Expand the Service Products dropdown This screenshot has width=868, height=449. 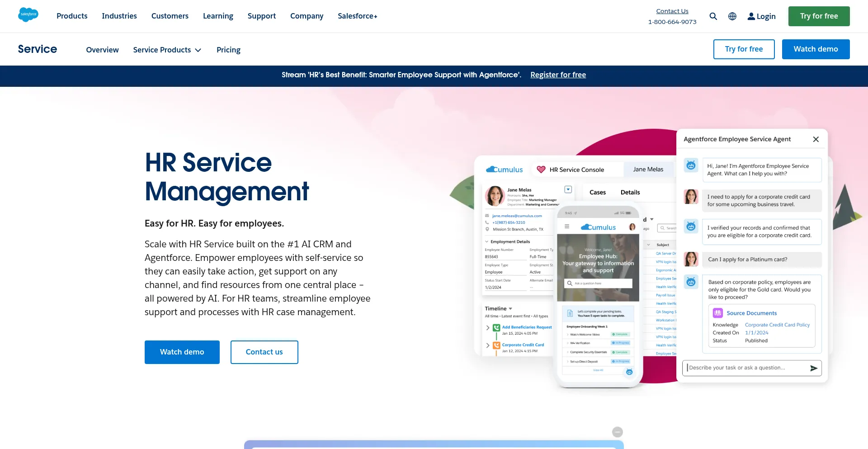tap(167, 50)
